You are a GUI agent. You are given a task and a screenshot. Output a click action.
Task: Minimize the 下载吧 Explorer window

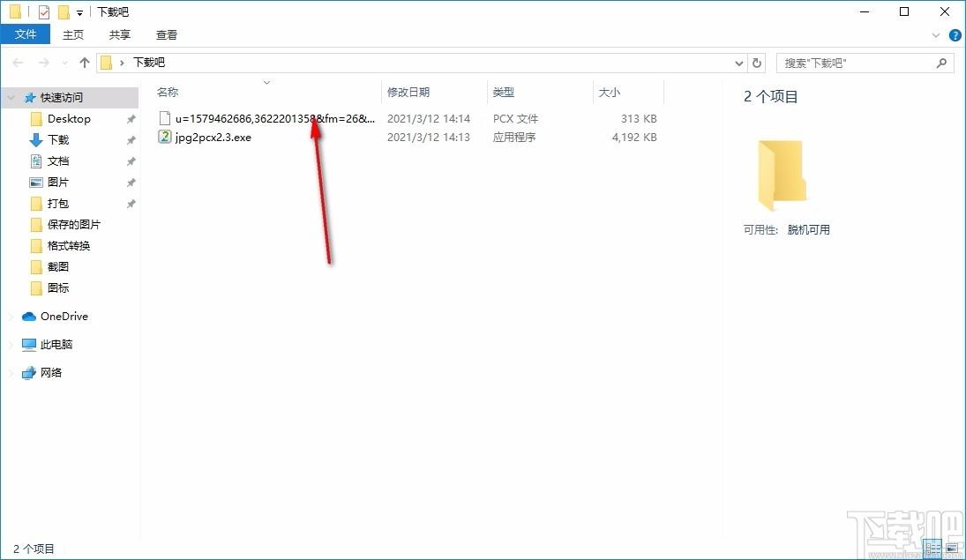pyautogui.click(x=865, y=11)
